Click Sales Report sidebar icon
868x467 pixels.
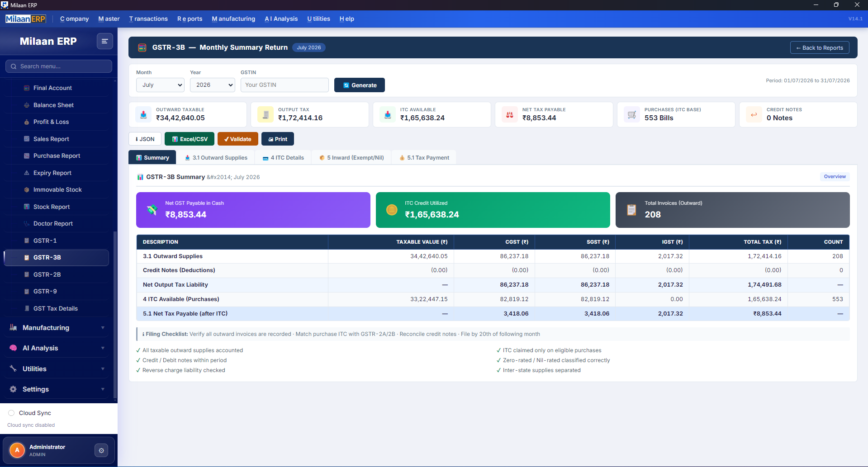(x=27, y=139)
